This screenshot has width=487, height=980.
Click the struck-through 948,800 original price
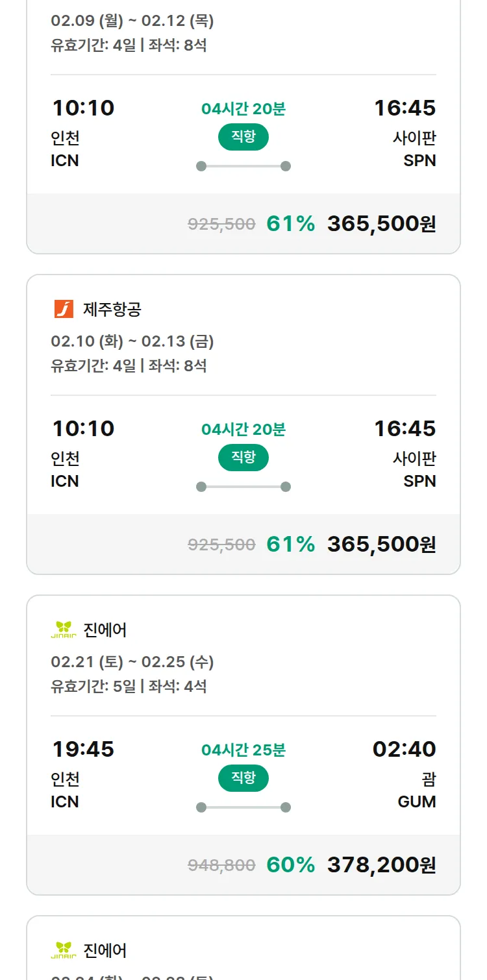(221, 865)
